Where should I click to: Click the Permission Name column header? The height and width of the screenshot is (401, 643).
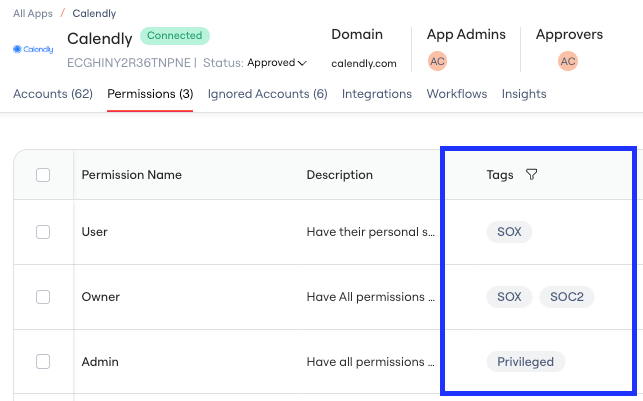tap(132, 175)
